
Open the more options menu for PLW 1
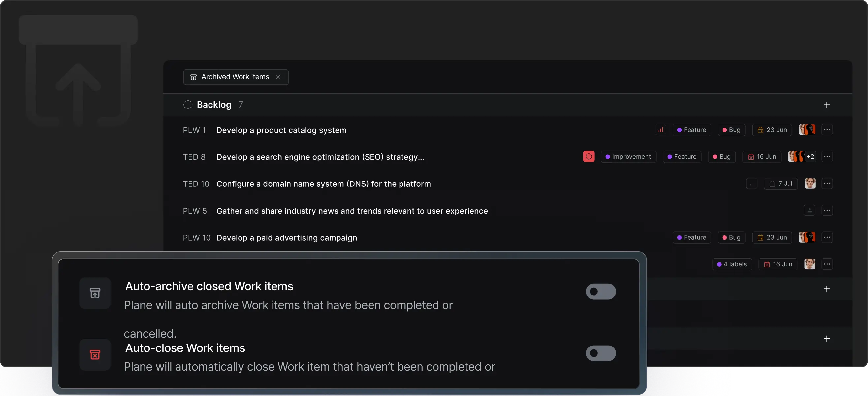pyautogui.click(x=827, y=130)
